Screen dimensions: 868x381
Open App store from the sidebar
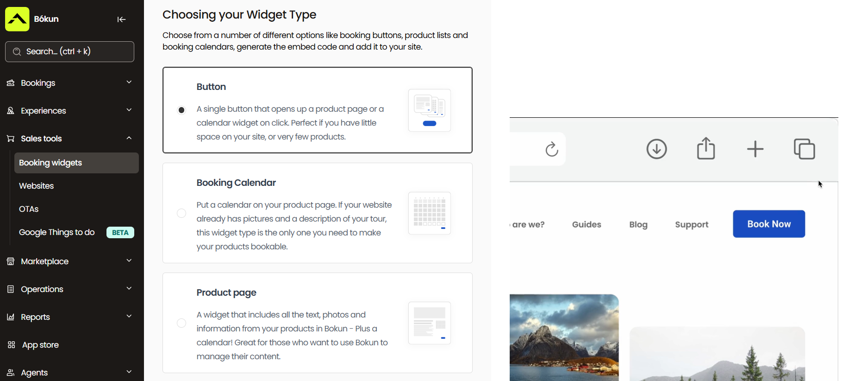pyautogui.click(x=40, y=345)
